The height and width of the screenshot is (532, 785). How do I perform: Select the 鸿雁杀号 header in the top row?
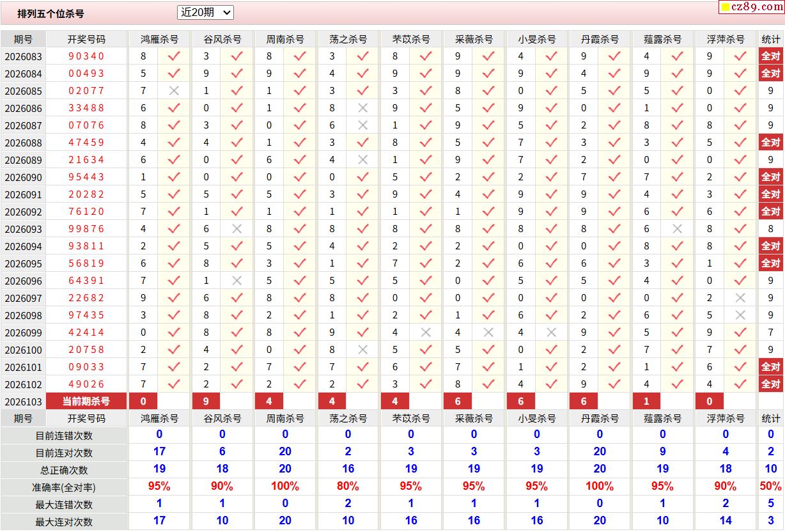159,39
